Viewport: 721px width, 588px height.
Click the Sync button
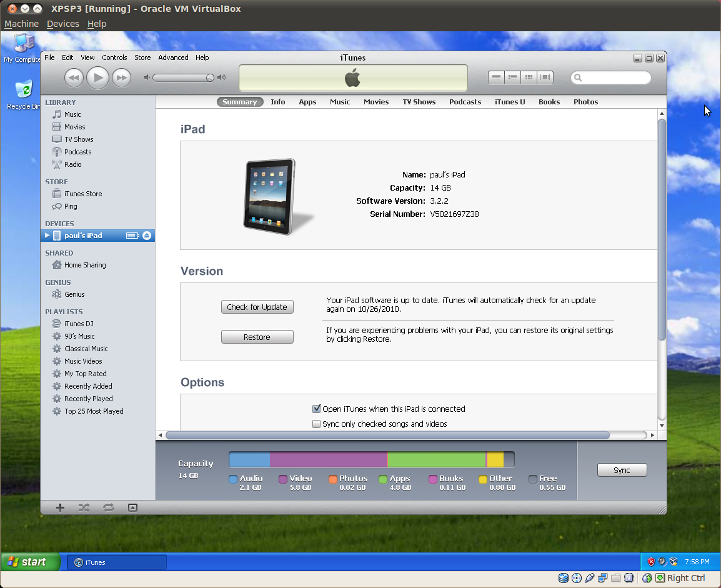(622, 470)
